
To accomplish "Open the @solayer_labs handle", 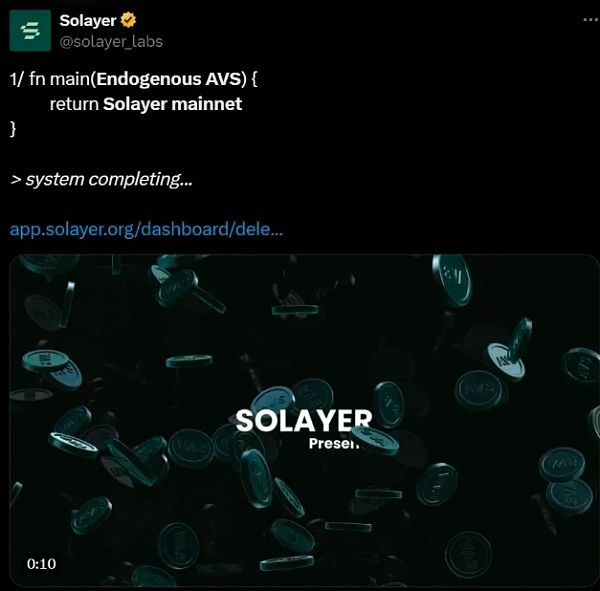I will [x=111, y=42].
